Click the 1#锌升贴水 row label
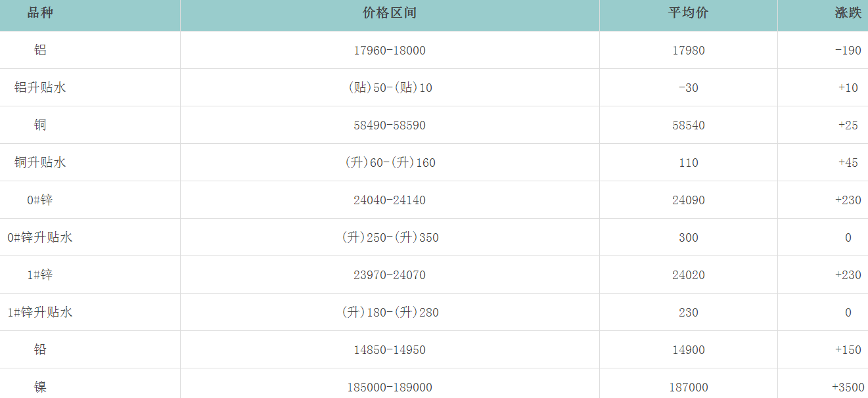This screenshot has height=398, width=868. click(x=40, y=312)
